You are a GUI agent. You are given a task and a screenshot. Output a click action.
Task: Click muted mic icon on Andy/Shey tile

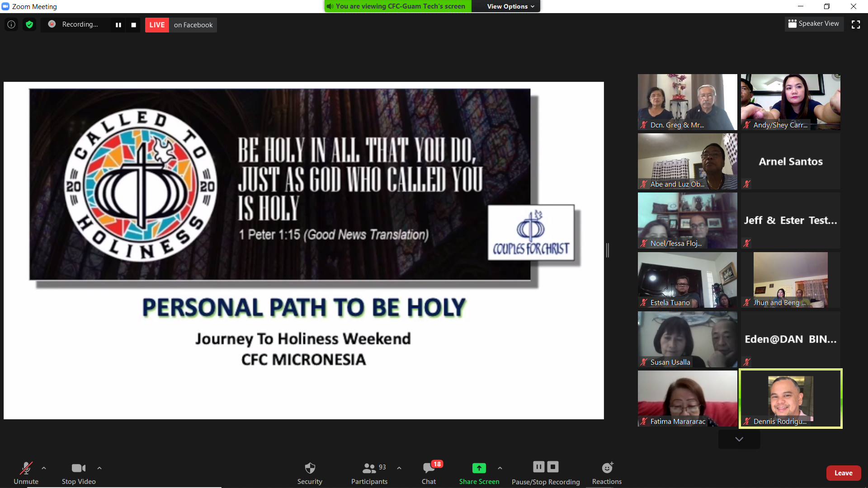point(747,125)
